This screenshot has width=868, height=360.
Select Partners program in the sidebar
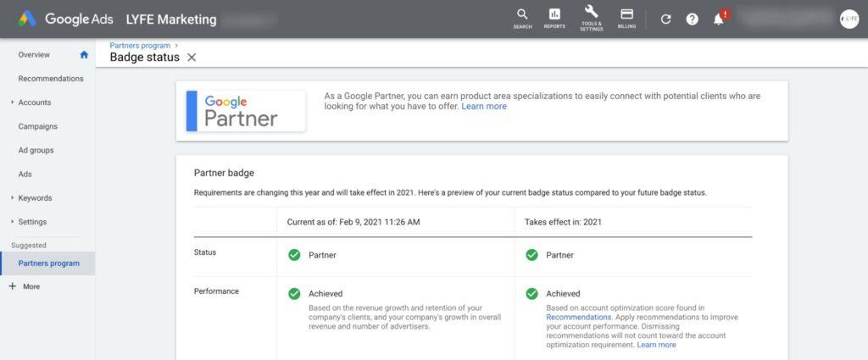point(47,263)
